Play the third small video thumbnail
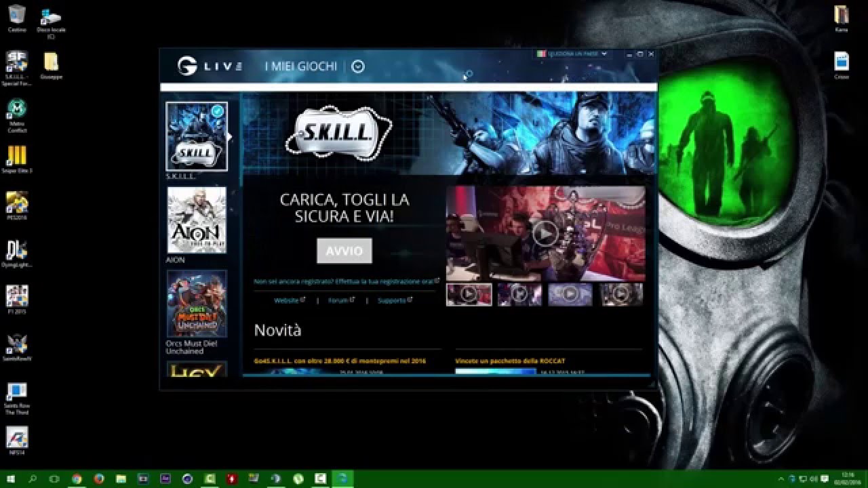Image resolution: width=868 pixels, height=488 pixels. click(x=570, y=294)
